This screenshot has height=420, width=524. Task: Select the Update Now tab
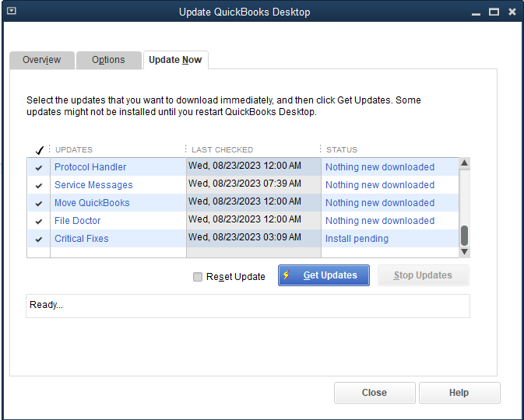point(175,60)
